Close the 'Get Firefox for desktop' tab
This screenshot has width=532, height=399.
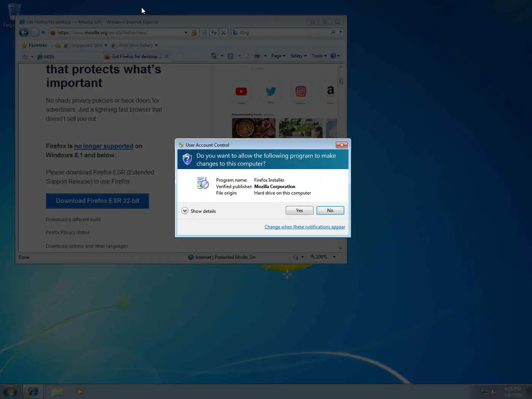[167, 57]
